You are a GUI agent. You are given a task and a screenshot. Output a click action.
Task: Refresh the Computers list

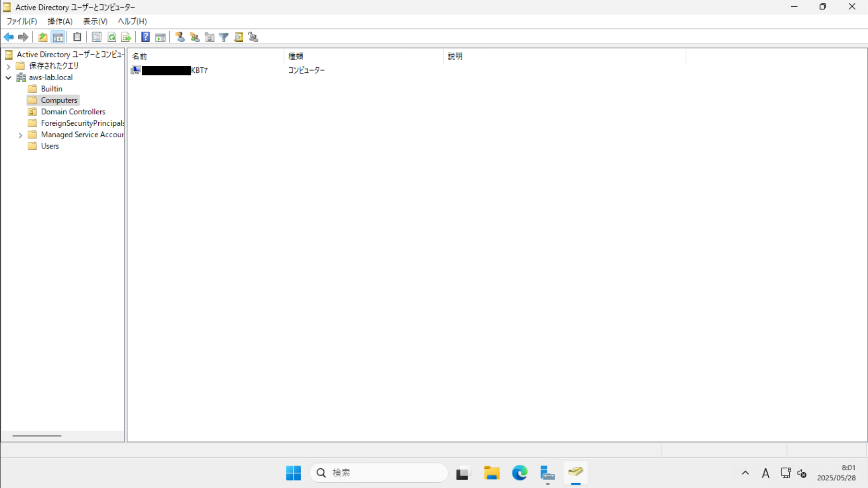coord(112,37)
